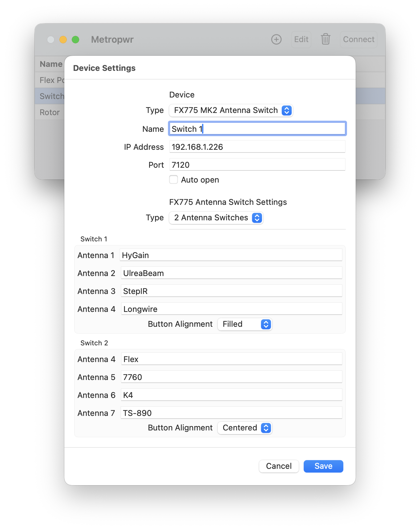This screenshot has width=420, height=531.
Task: Click the green window zoom button
Action: pos(75,40)
